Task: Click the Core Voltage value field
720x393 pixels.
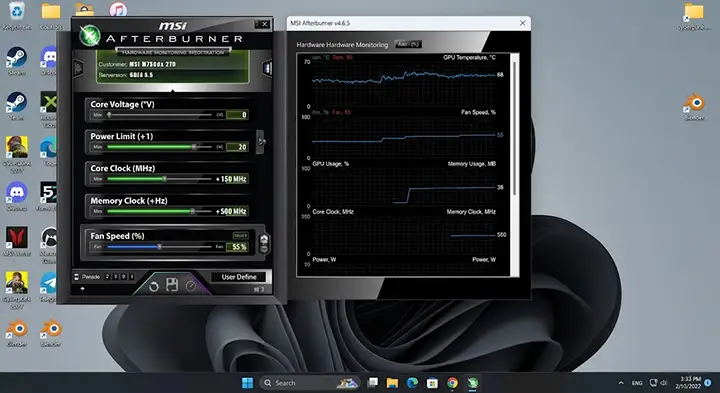Action: [237, 115]
